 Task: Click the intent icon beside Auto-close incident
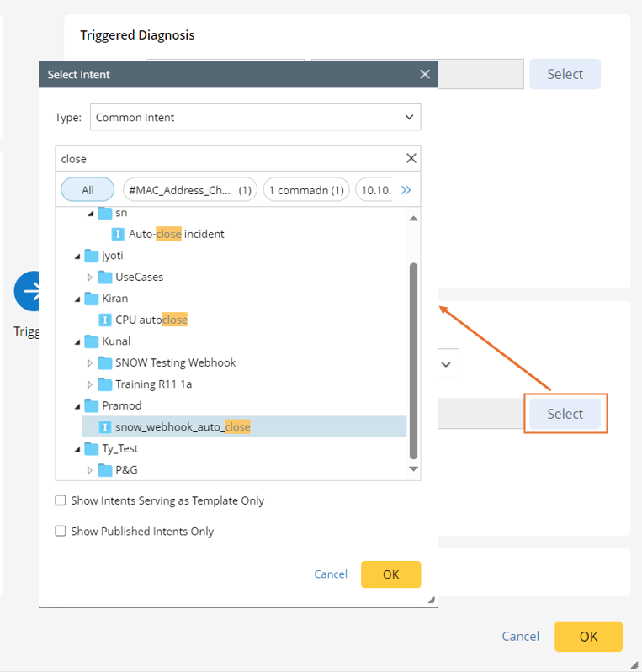click(119, 234)
